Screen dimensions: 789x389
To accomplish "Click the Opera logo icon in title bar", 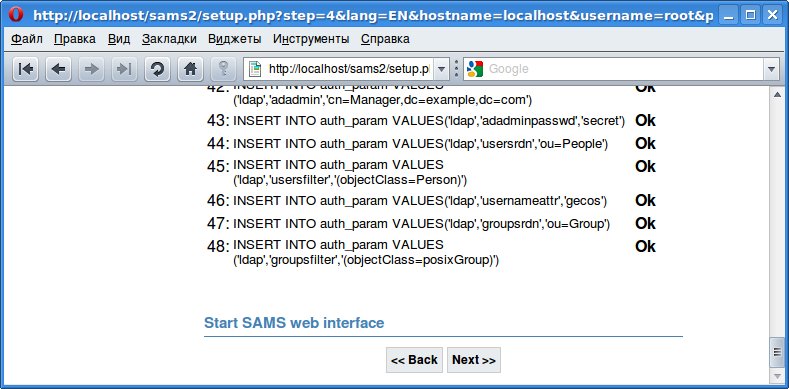I will pyautogui.click(x=16, y=15).
